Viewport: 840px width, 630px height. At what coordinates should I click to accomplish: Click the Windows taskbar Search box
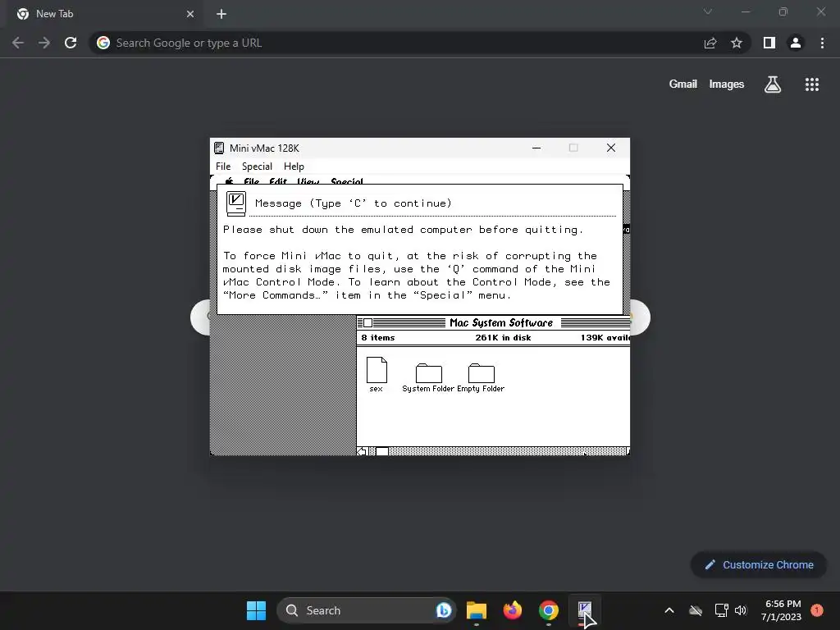click(367, 610)
